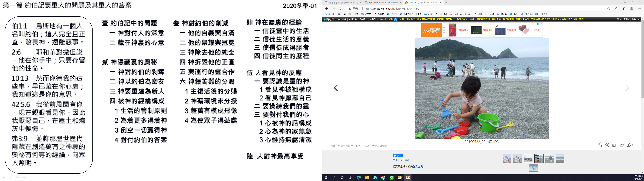Click the previous photo arrow
The image size is (644, 181).
click(336, 88)
